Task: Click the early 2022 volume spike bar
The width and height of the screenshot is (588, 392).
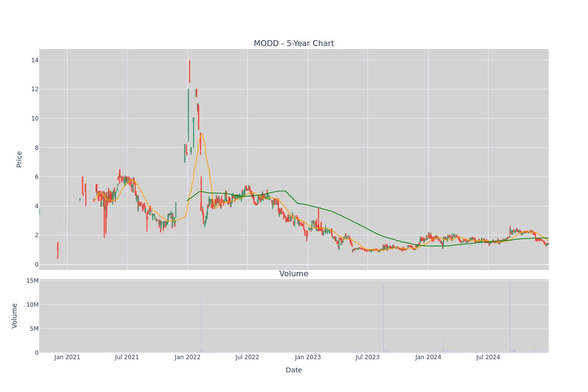Action: [x=201, y=325]
